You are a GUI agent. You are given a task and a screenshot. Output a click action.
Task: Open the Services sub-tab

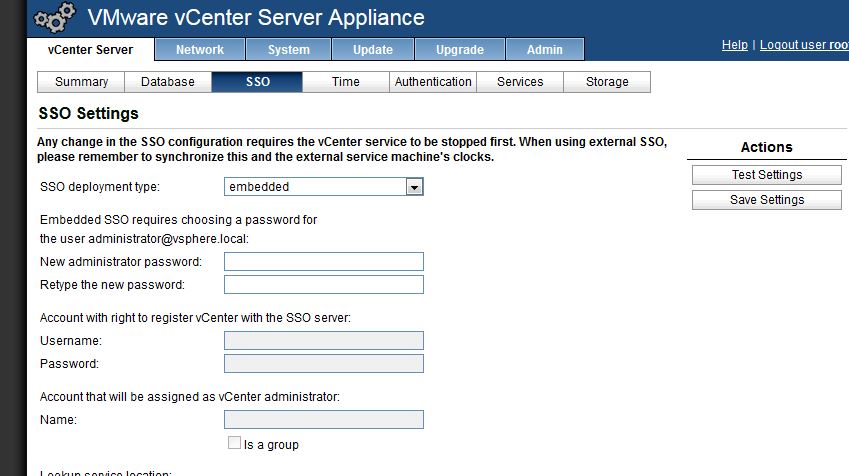(x=520, y=82)
